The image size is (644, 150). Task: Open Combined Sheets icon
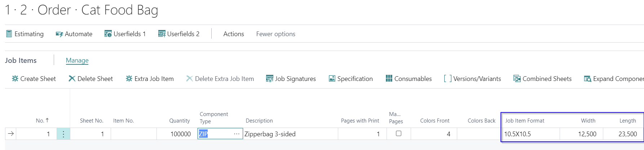tap(517, 78)
